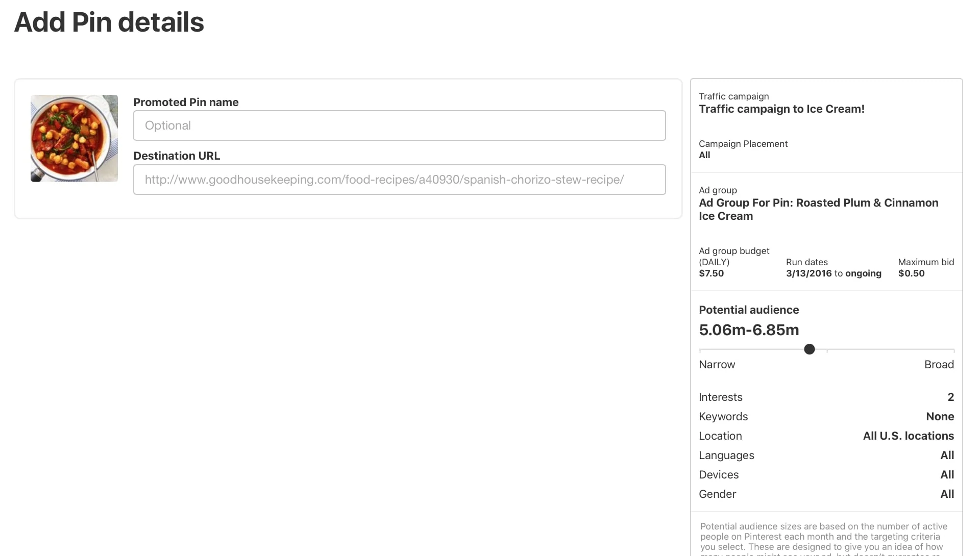The image size is (980, 556).
Task: Click the Ad Group For Pin title text
Action: click(x=818, y=209)
